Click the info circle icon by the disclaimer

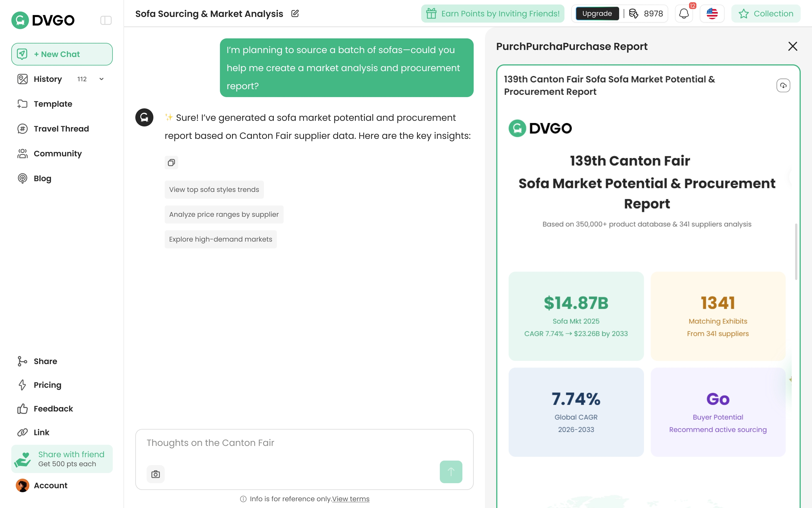pyautogui.click(x=243, y=499)
